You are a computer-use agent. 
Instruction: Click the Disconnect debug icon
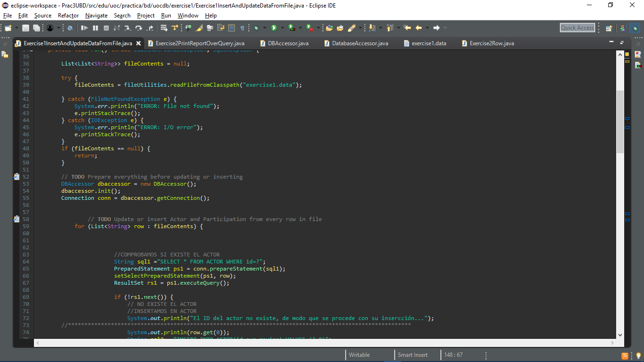(117, 28)
